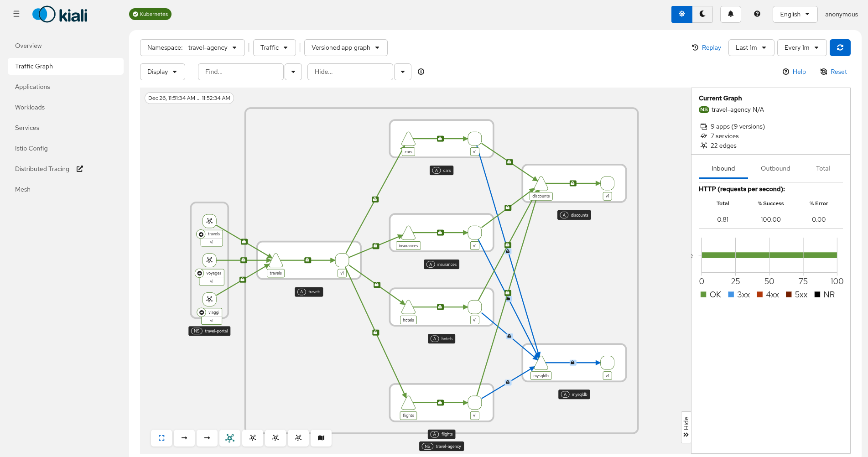Expand the Namespace travel-agency dropdown
This screenshot has width=868, height=457.
click(x=192, y=47)
